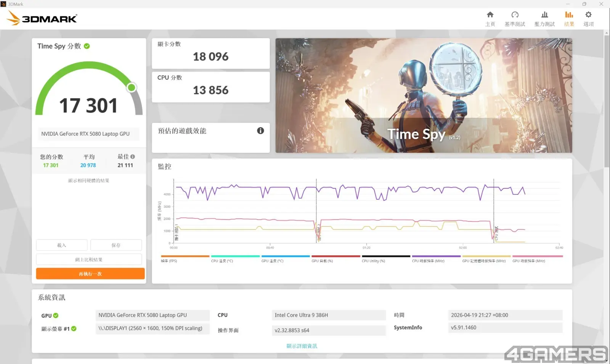Click the green validation check beside Time Spy 分數
Viewport: 610px width, 364px height.
(87, 46)
